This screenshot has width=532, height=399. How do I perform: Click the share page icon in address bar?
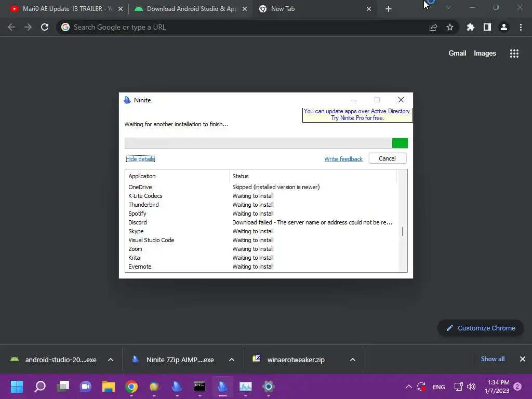433,28
